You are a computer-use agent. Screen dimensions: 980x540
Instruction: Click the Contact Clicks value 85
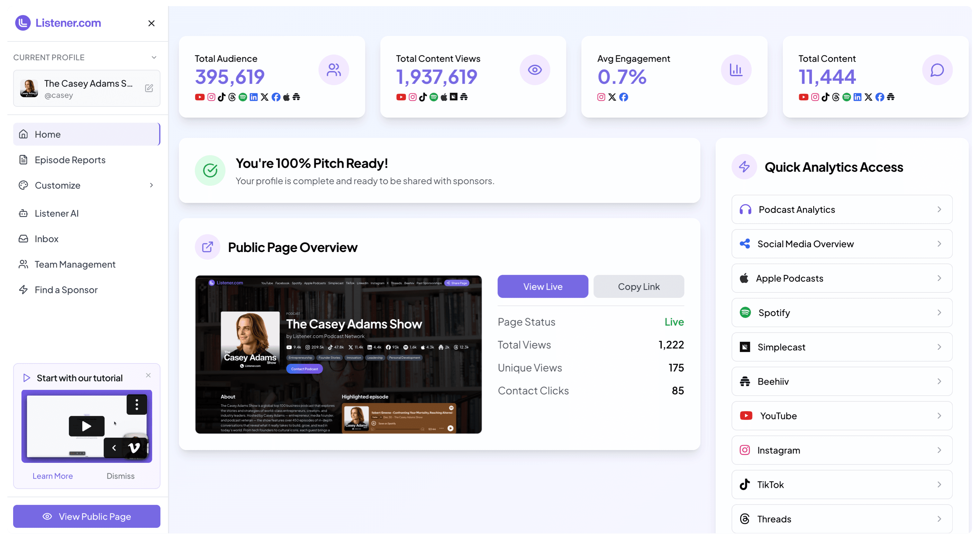pos(678,391)
